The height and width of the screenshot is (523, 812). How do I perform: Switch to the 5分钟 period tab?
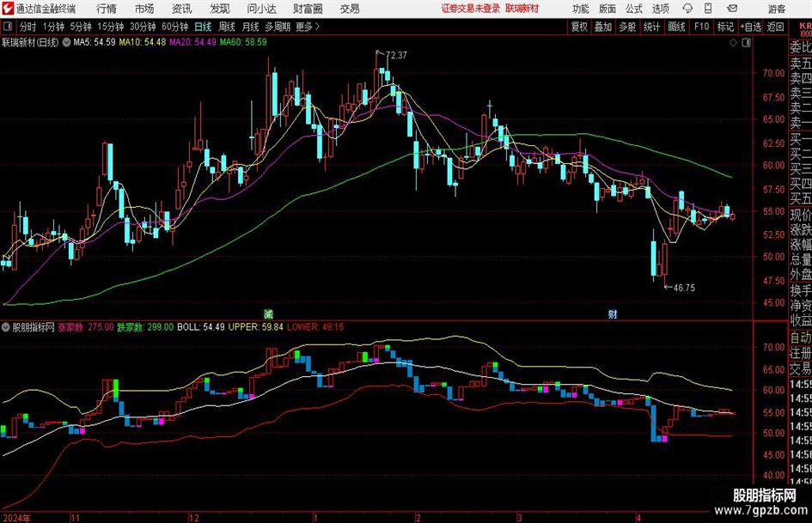(81, 27)
